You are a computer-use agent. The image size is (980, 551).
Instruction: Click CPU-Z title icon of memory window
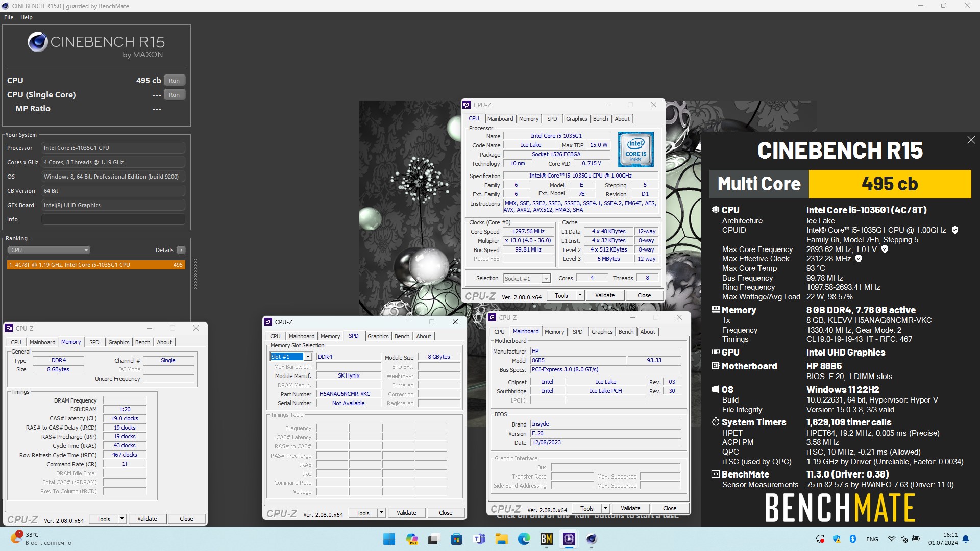pyautogui.click(x=9, y=328)
